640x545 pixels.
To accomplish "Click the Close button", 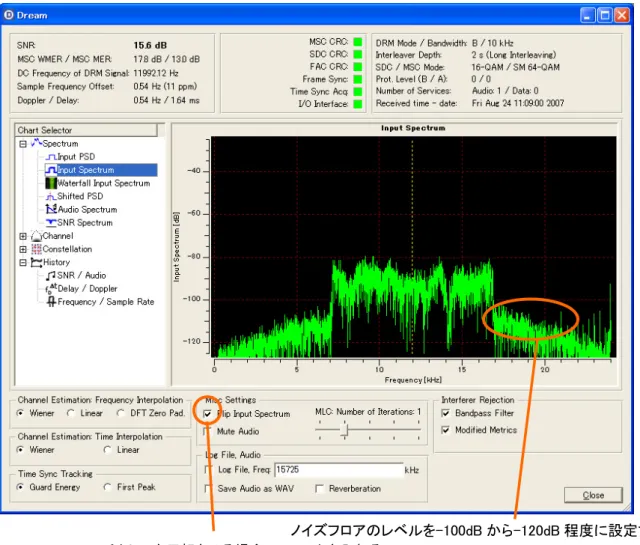I will click(593, 495).
